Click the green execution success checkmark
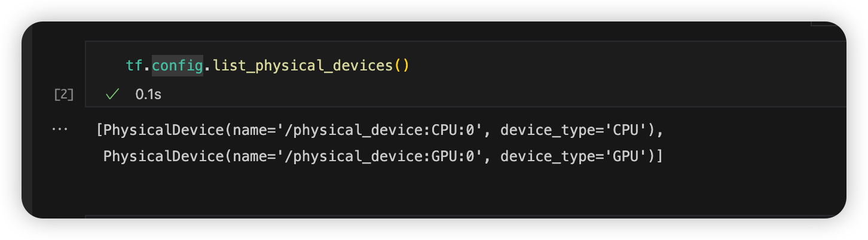The image size is (868, 240). [x=112, y=94]
